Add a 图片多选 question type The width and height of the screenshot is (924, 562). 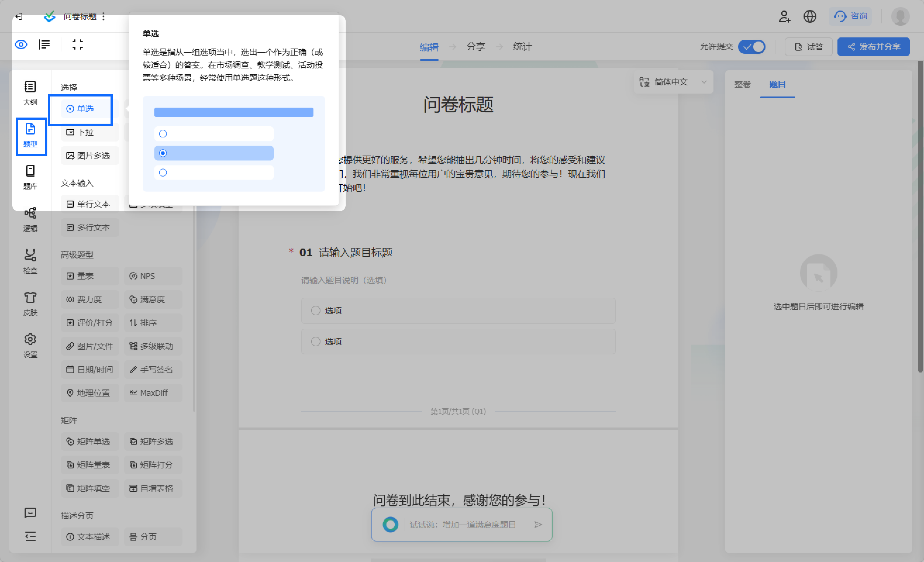tap(90, 156)
